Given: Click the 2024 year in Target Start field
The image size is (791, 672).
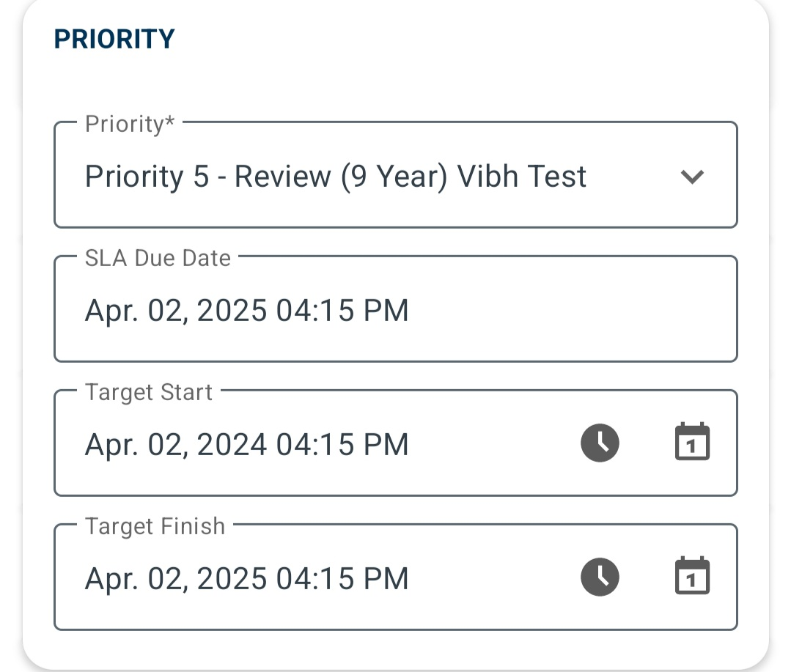Looking at the screenshot, I should 232,445.
